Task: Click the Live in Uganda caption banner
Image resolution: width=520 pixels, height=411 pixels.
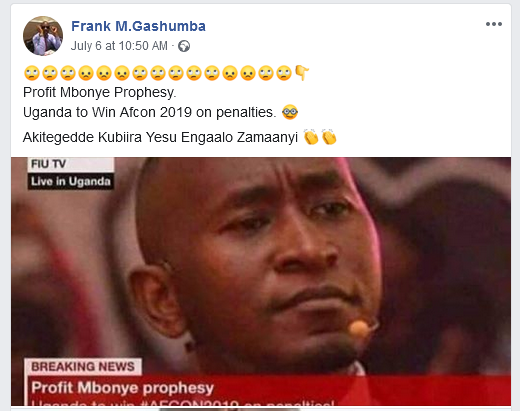Action: point(71,181)
